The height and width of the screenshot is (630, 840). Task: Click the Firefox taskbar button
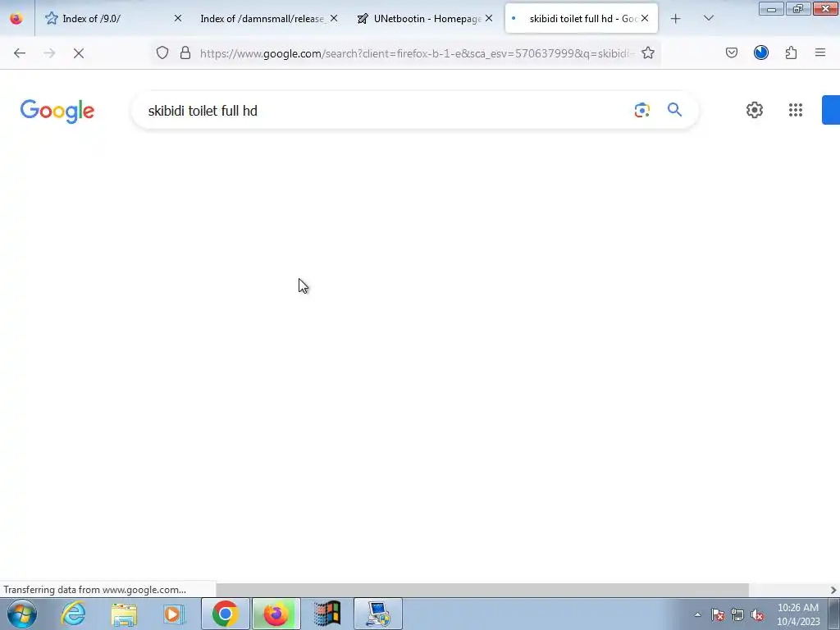click(276, 614)
